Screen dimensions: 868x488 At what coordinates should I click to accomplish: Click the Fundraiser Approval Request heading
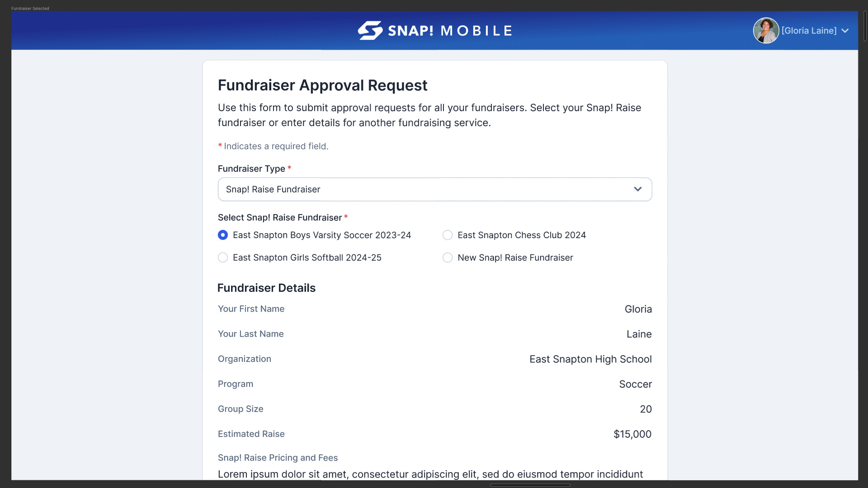pos(322,85)
